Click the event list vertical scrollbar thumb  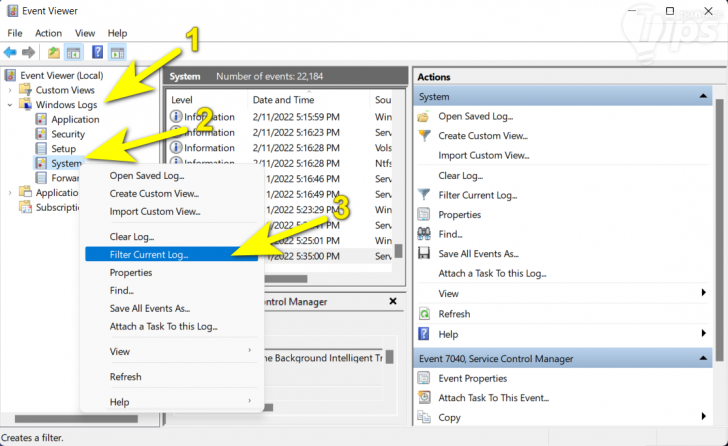(x=398, y=251)
